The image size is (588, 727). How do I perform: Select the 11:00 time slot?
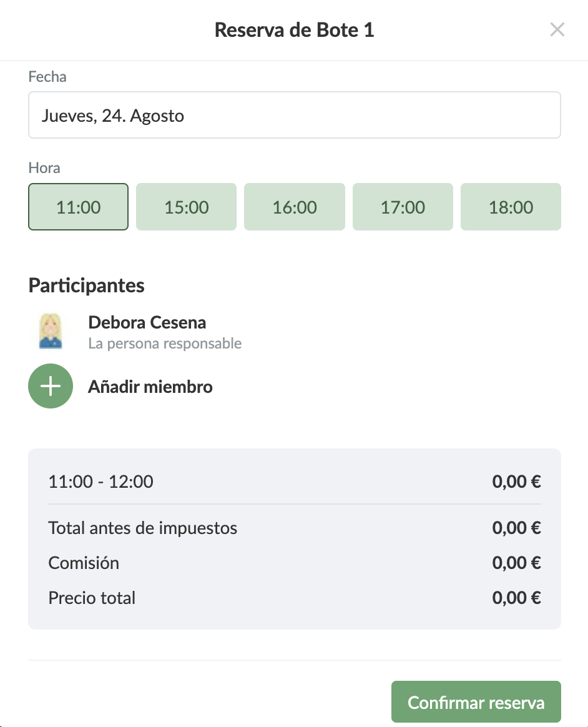tap(79, 207)
